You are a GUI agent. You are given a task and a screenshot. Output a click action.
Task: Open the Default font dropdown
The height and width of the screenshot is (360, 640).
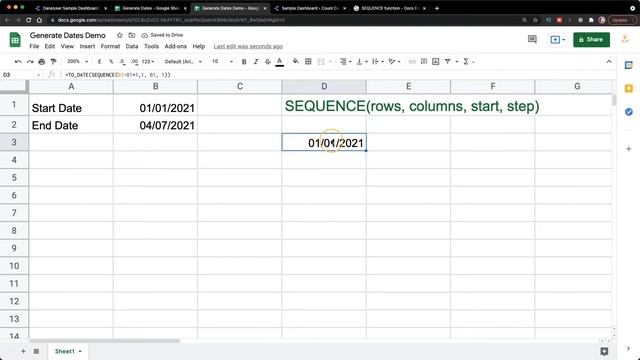183,62
